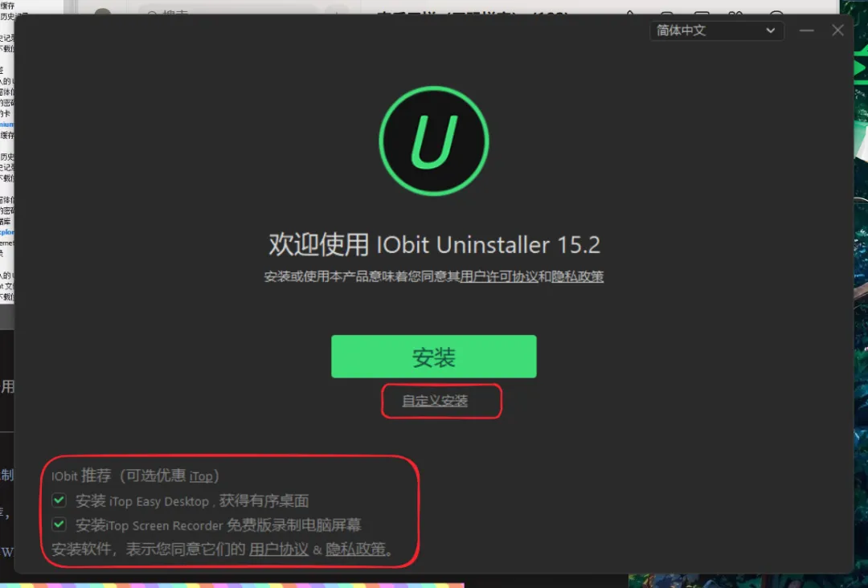This screenshot has height=588, width=868.
Task: Minimize the installer window
Action: [x=807, y=31]
